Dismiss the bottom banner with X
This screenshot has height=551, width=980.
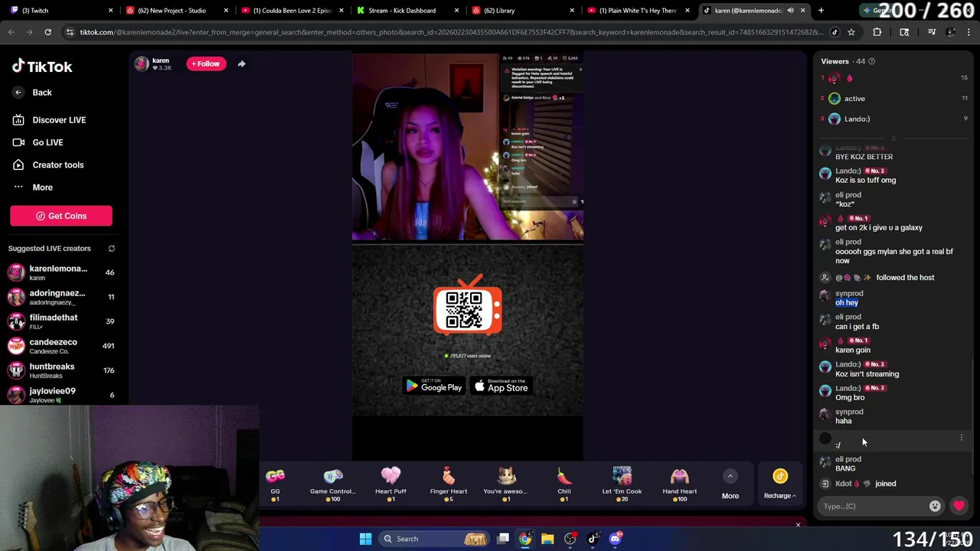click(x=798, y=525)
